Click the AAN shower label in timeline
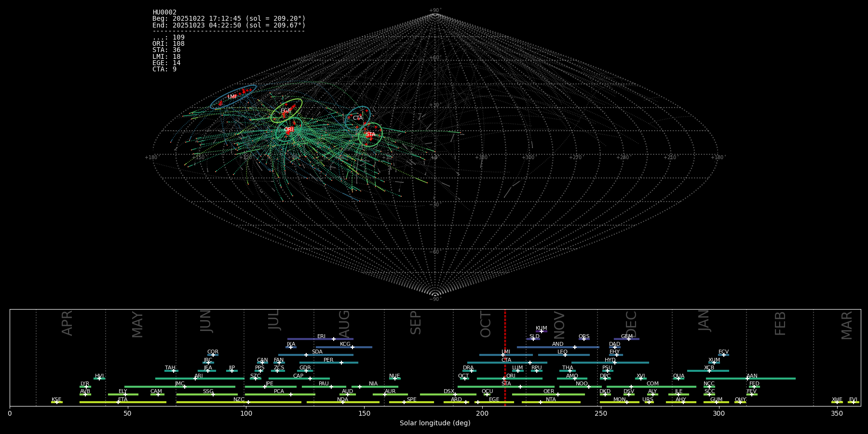868x434 pixels. click(x=752, y=376)
